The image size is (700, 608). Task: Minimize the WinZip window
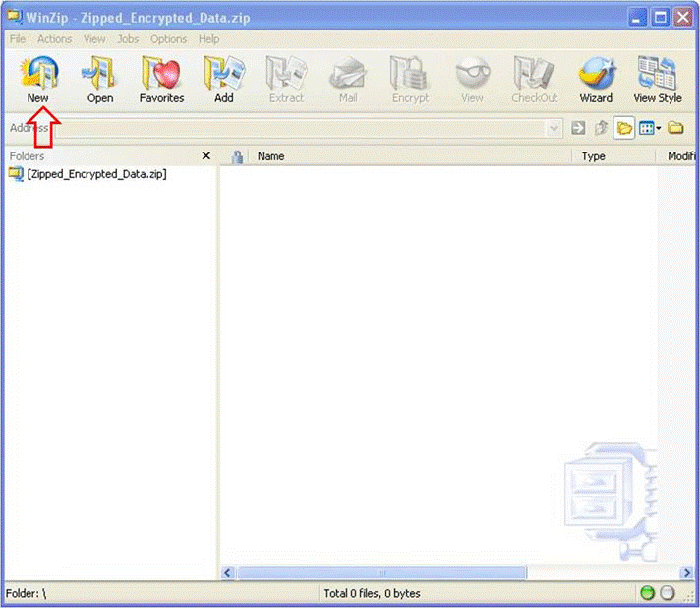point(637,18)
